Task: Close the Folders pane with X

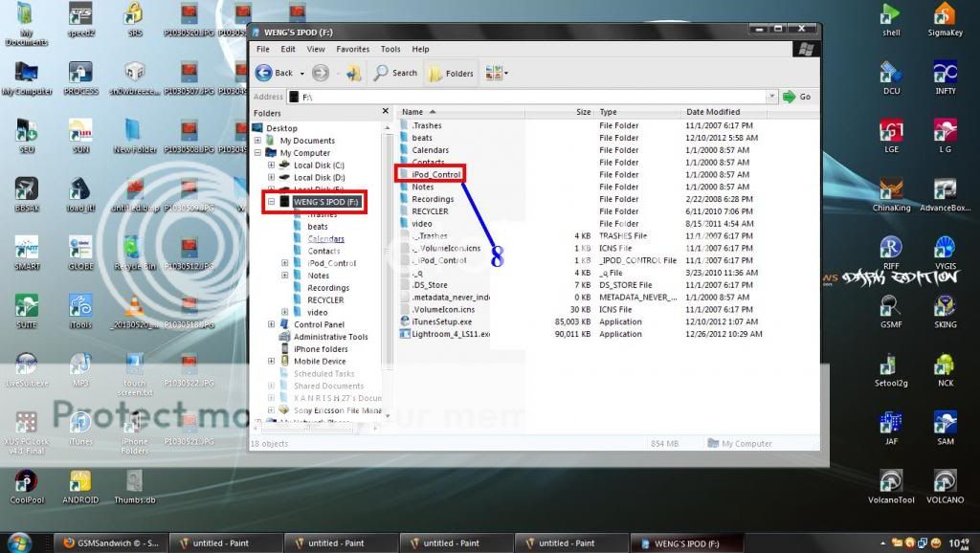Action: (x=386, y=112)
